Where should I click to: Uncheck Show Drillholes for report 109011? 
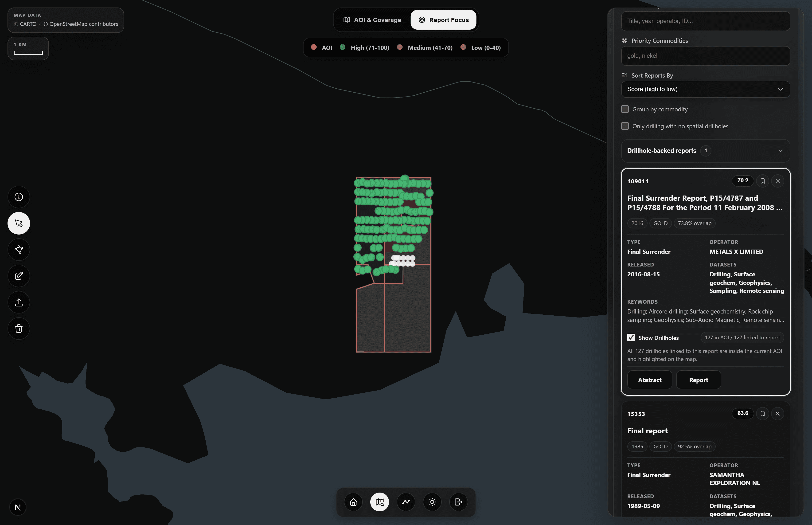(631, 337)
